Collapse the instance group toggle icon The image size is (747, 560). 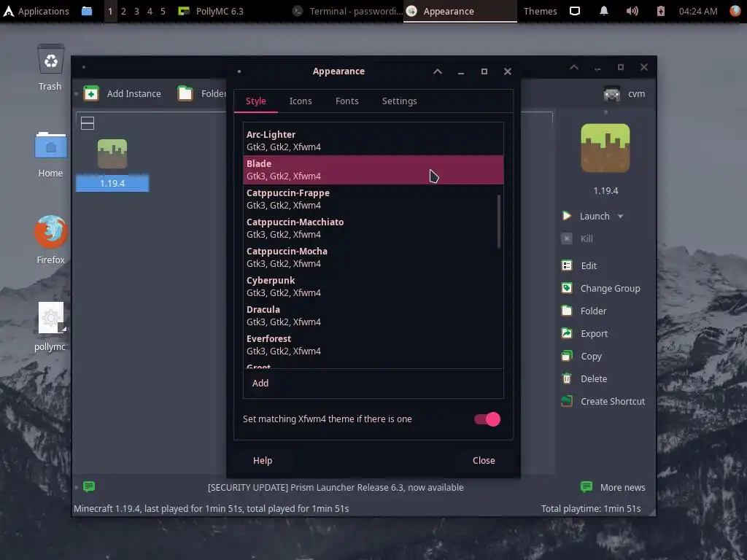click(x=88, y=123)
